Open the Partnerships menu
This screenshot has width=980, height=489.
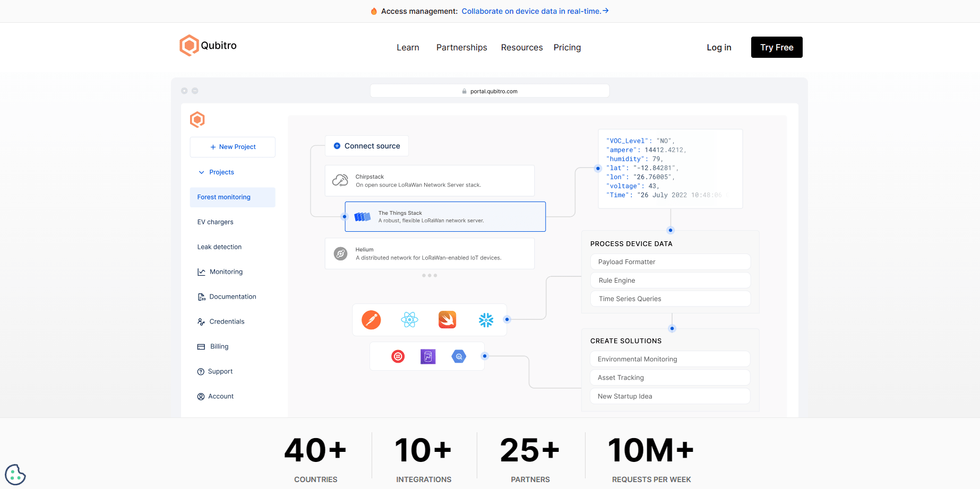(x=462, y=48)
